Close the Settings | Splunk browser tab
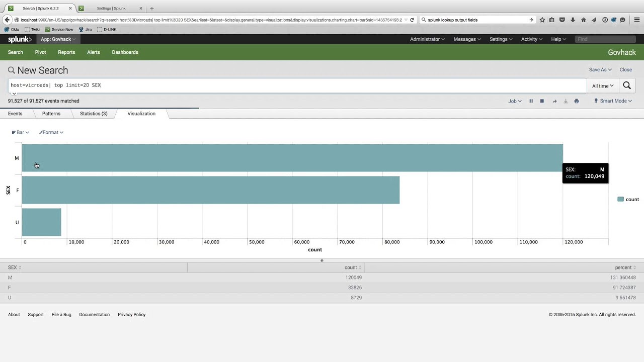 (141, 9)
